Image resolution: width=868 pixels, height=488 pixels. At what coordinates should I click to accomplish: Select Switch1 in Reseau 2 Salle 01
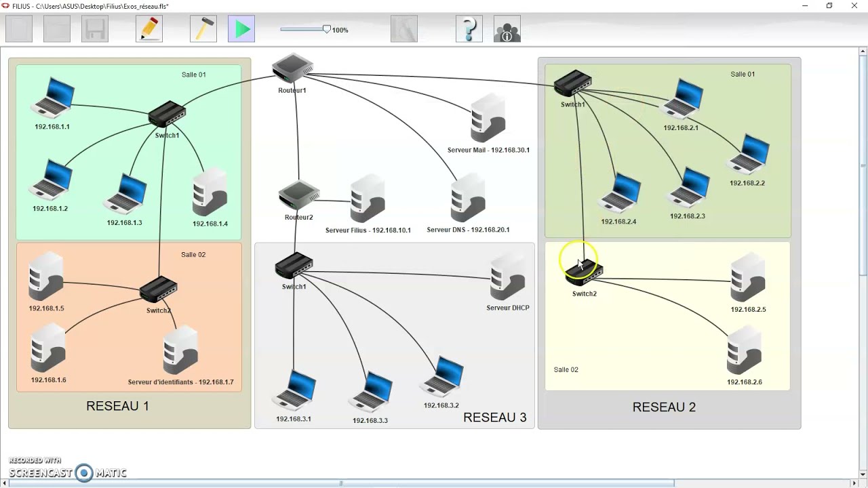pyautogui.click(x=573, y=84)
